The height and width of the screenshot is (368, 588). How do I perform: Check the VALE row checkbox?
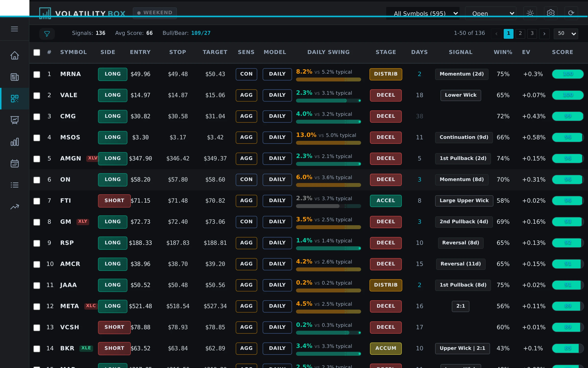[x=37, y=95]
